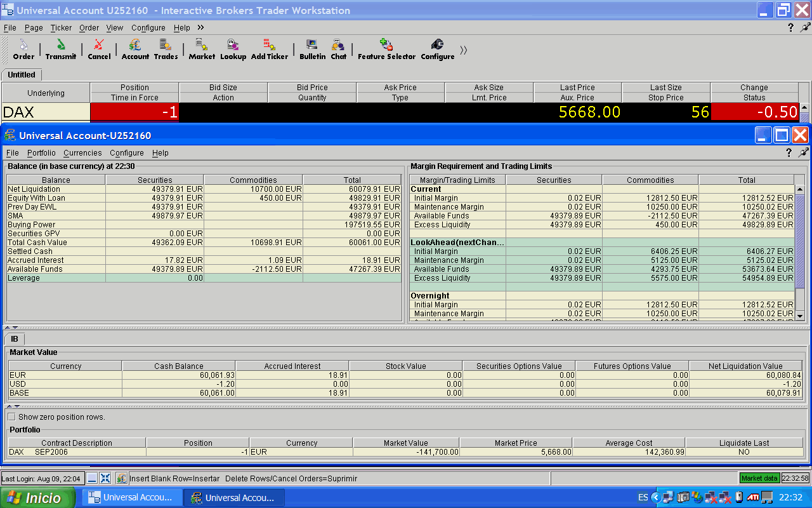Viewport: 812px width, 508px height.
Task: Click the Transmit toolbar icon
Action: tap(61, 49)
